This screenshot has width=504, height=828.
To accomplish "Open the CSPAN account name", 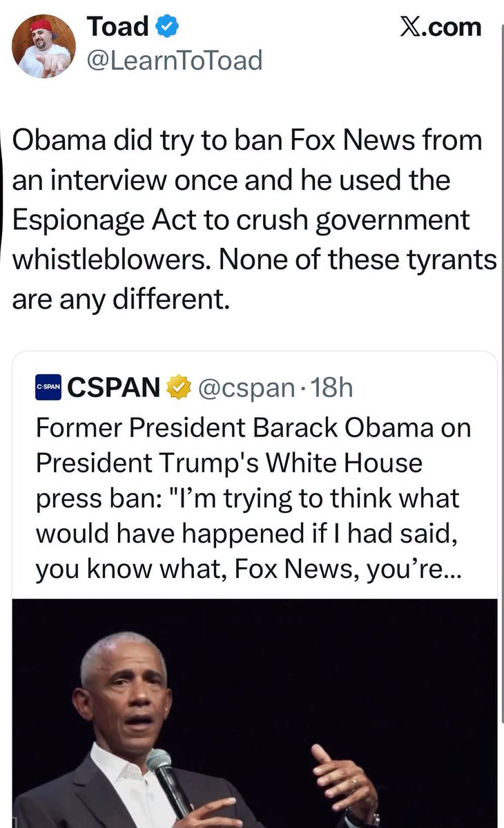I will pyautogui.click(x=113, y=387).
